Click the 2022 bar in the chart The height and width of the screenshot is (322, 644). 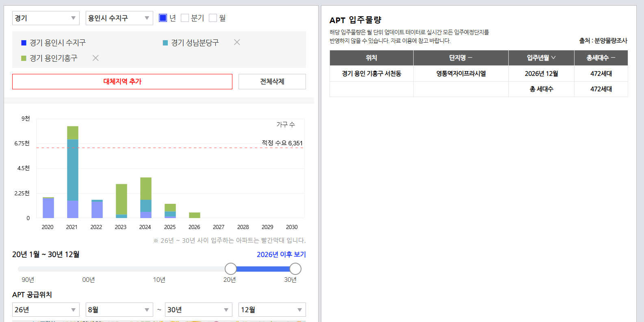(x=97, y=209)
